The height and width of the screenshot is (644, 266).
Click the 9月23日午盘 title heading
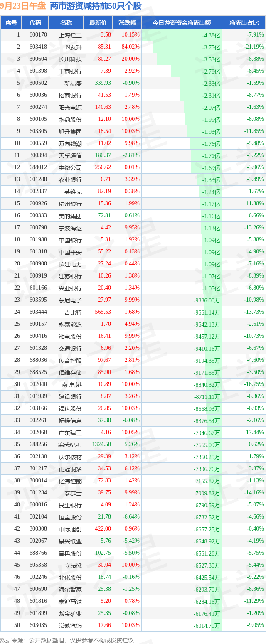[23, 6]
